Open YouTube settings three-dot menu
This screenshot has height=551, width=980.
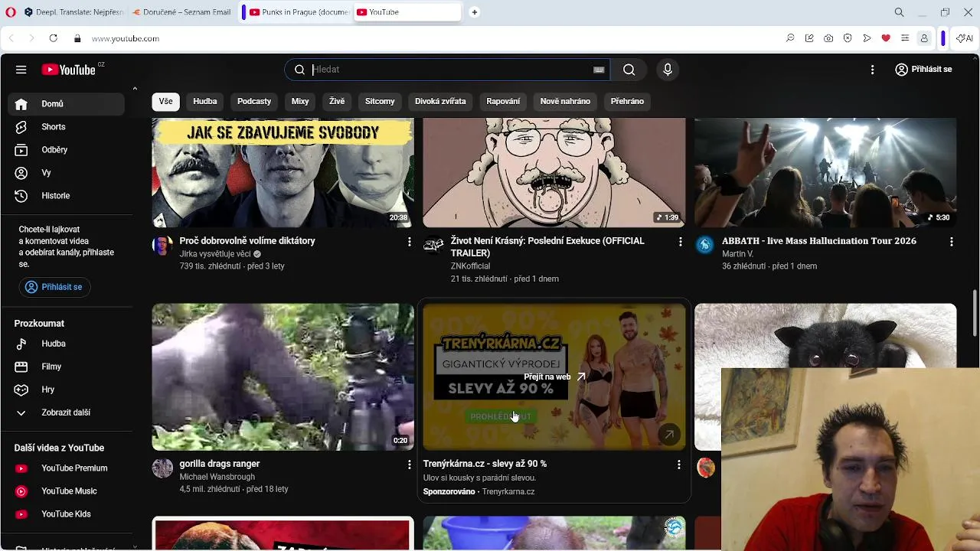click(x=872, y=70)
